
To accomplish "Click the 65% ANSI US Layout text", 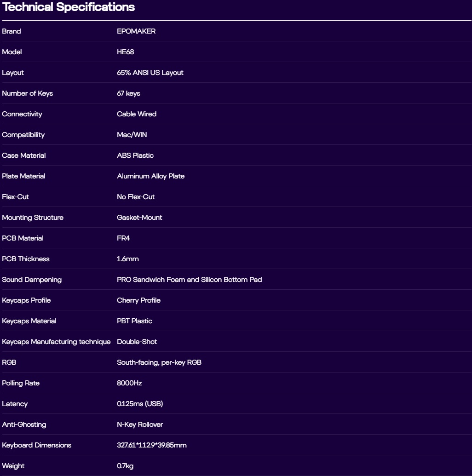I will coord(150,73).
